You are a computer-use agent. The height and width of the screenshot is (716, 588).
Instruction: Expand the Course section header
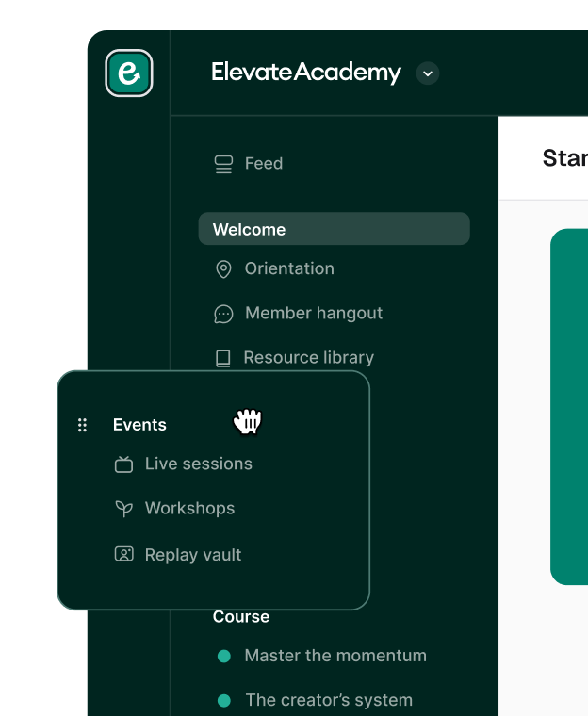point(241,617)
